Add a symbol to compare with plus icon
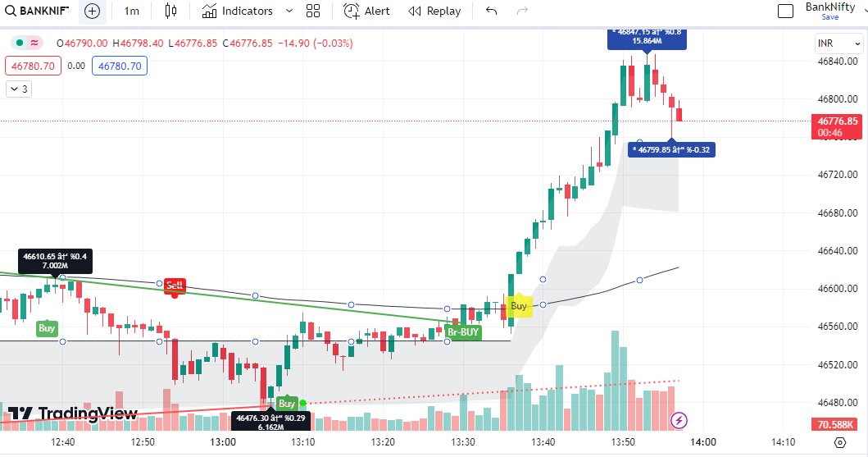The height and width of the screenshot is (457, 868). 93,11
